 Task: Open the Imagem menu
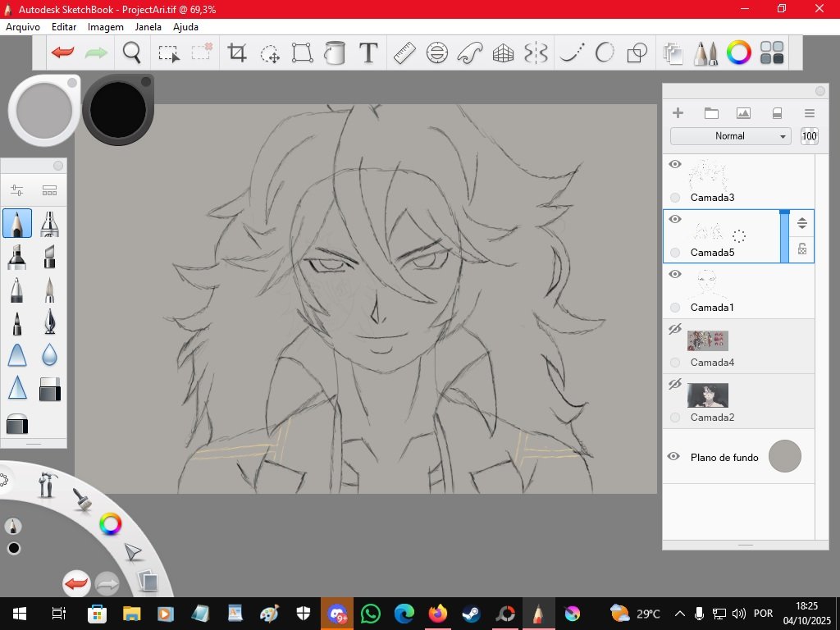(106, 27)
